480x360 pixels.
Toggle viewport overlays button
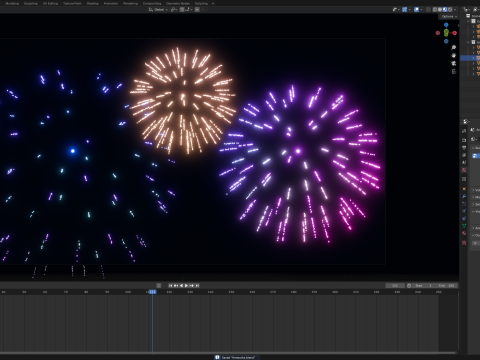(x=416, y=10)
